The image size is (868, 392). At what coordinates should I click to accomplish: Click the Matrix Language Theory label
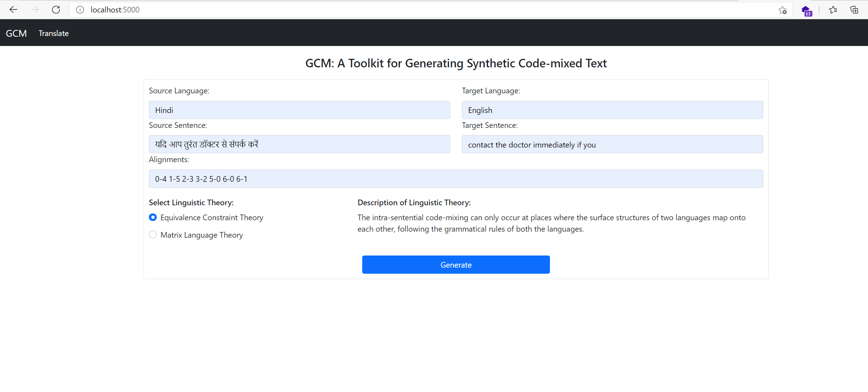tap(202, 235)
